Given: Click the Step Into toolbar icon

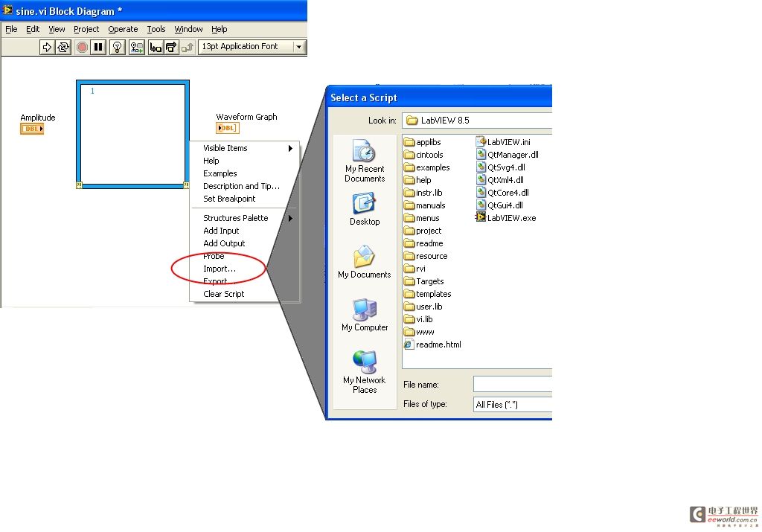Looking at the screenshot, I should click(x=156, y=47).
